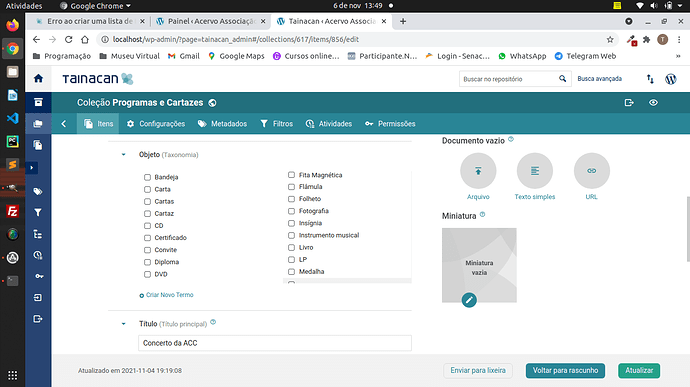Click the Atualizar button
Image resolution: width=690 pixels, height=387 pixels.
pos(639,371)
